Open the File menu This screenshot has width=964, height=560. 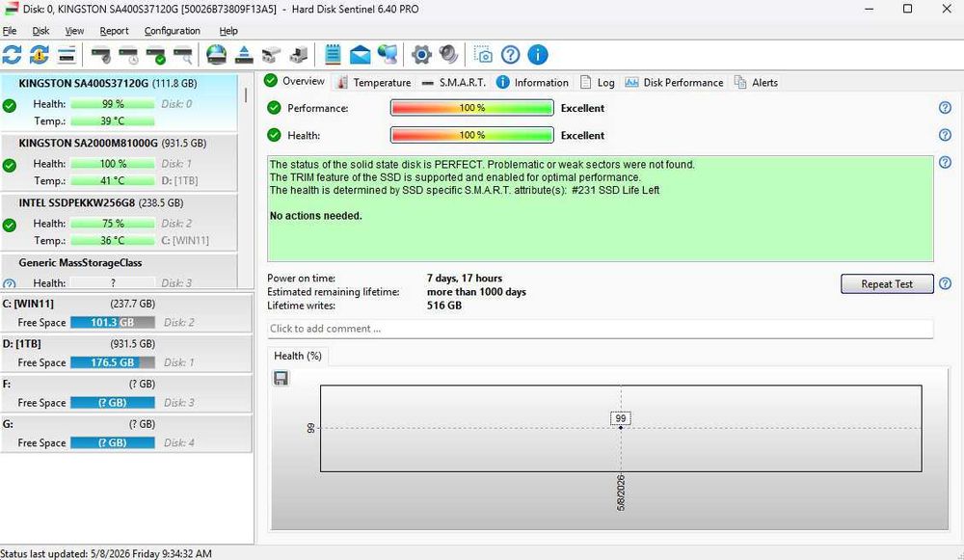pyautogui.click(x=10, y=31)
